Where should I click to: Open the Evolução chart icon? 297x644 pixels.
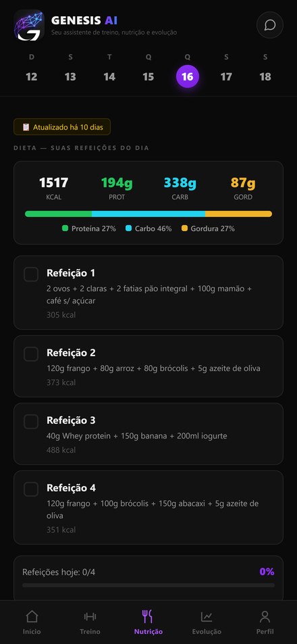pyautogui.click(x=207, y=616)
